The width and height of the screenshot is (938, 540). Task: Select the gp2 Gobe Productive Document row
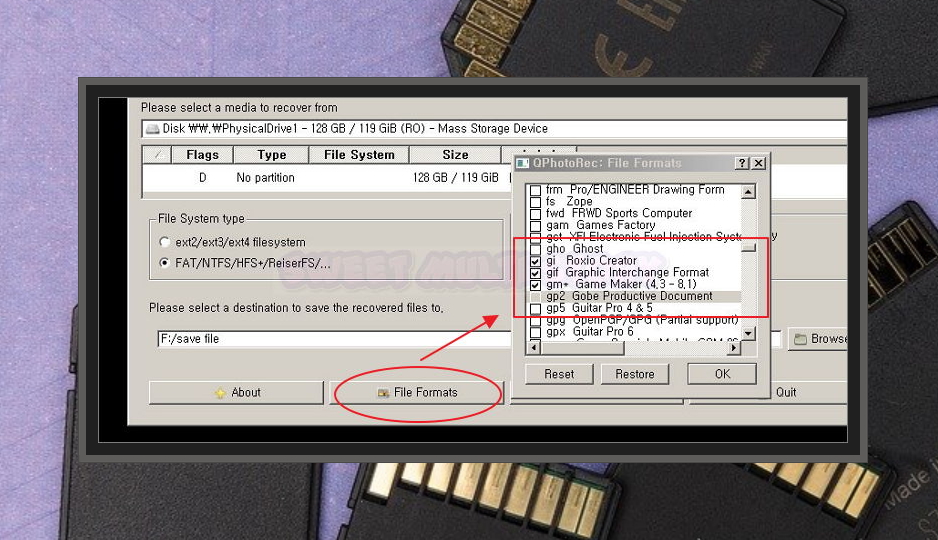click(x=634, y=296)
